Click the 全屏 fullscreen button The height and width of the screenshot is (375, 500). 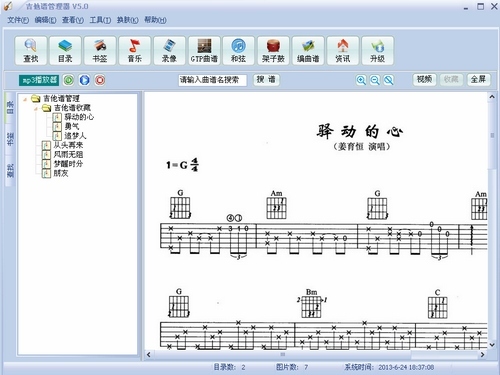478,80
